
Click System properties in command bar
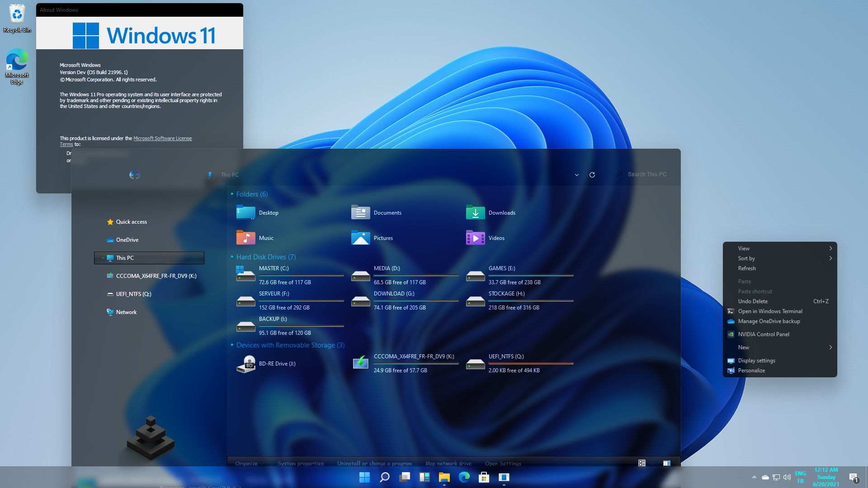coord(301,463)
